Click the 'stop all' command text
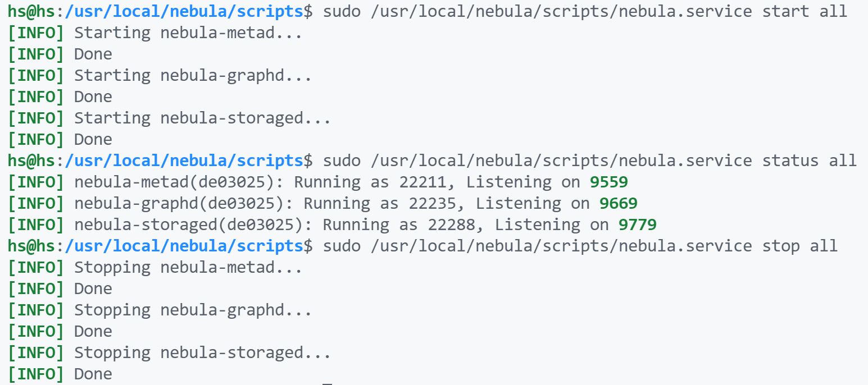Screen dimensions: 868x385 click(x=801, y=245)
